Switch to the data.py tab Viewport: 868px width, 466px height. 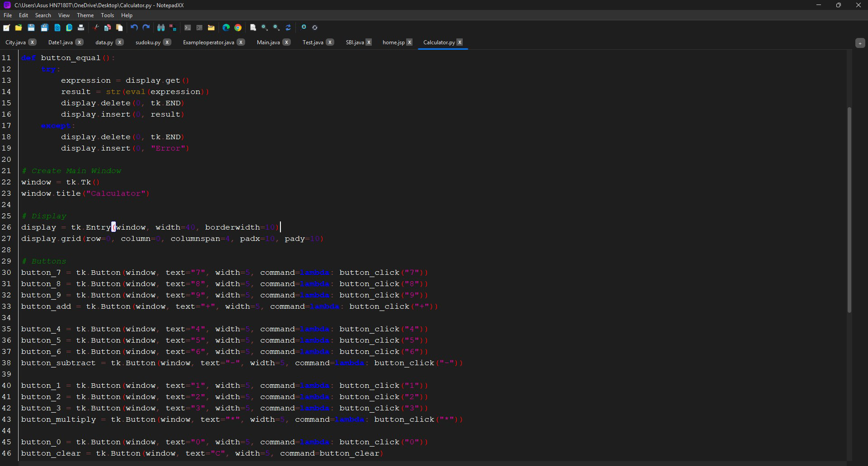[x=104, y=42]
